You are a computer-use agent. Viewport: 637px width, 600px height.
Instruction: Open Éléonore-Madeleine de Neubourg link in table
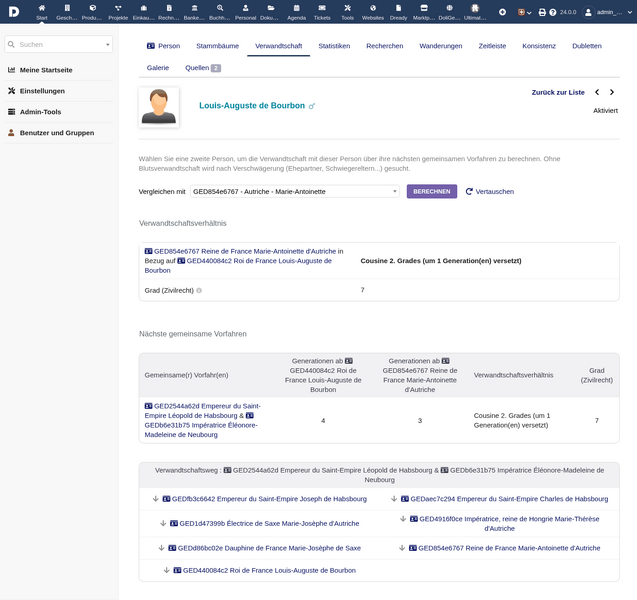click(201, 430)
